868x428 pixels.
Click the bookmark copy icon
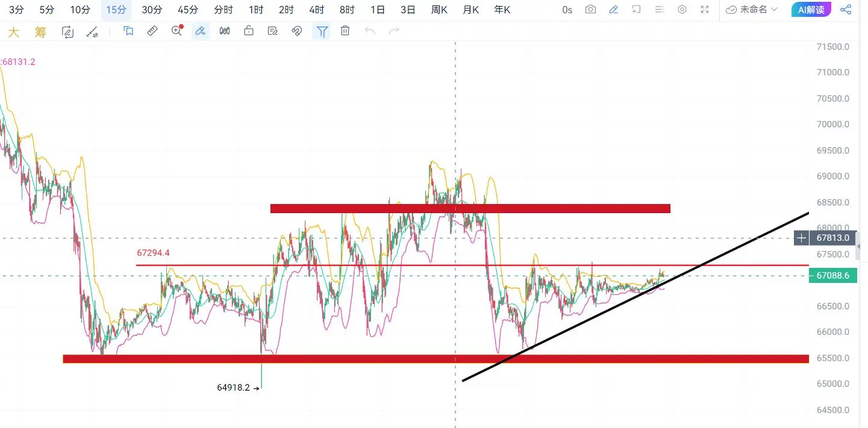[x=128, y=31]
